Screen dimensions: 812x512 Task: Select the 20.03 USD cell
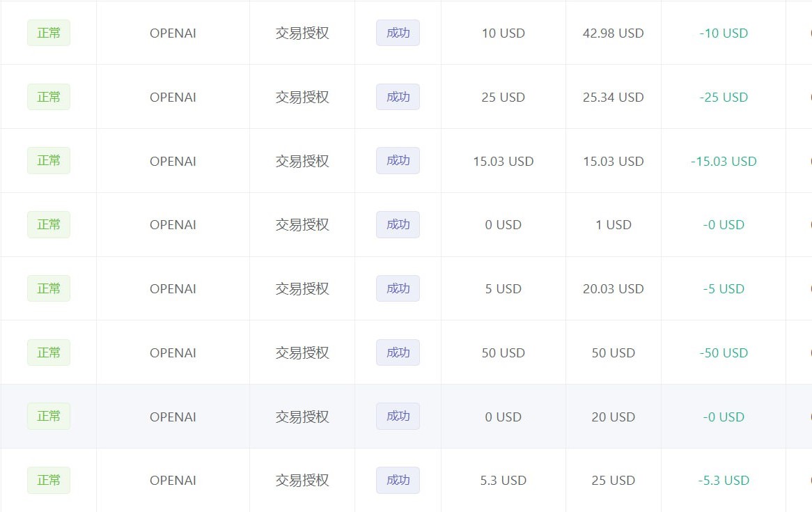(x=613, y=288)
